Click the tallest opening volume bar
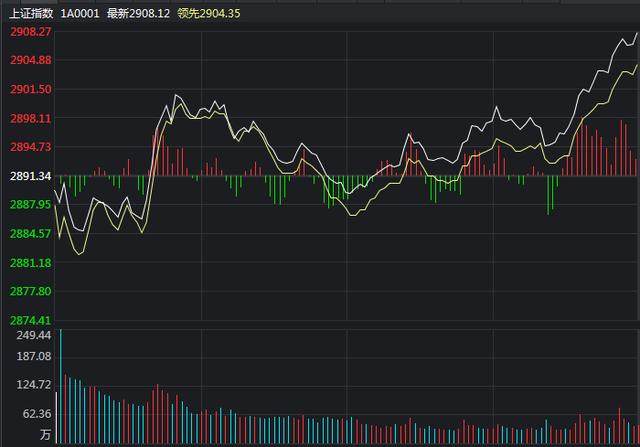The height and width of the screenshot is (447, 640). [x=61, y=386]
